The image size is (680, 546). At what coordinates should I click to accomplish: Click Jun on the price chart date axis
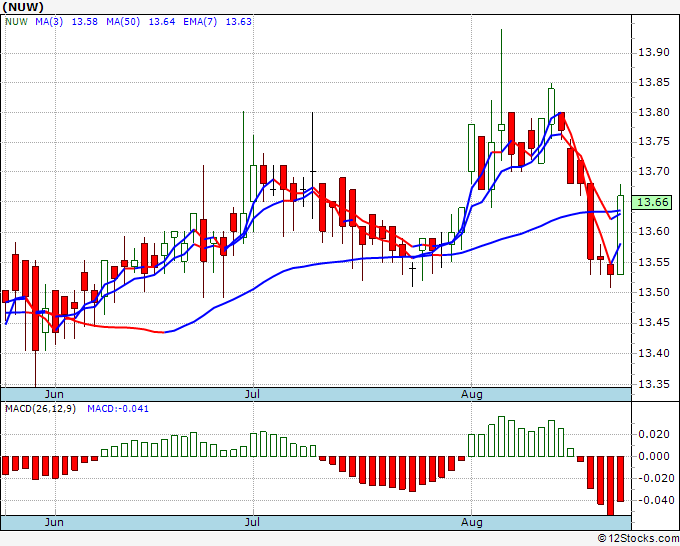(54, 394)
